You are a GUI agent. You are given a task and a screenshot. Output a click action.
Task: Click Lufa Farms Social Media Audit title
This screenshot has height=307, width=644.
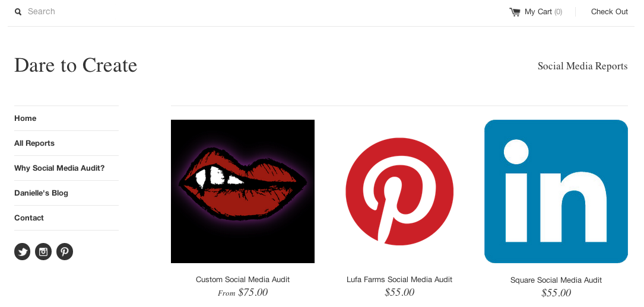(x=399, y=280)
